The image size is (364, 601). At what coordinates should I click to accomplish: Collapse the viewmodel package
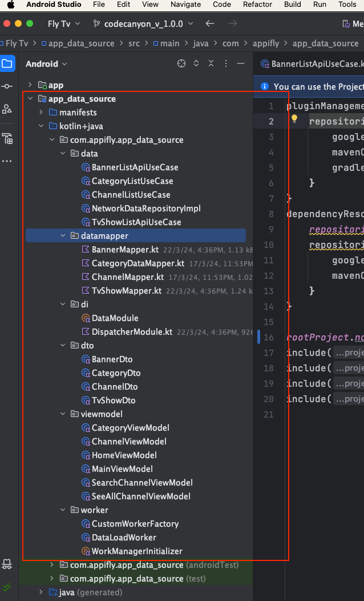[63, 414]
